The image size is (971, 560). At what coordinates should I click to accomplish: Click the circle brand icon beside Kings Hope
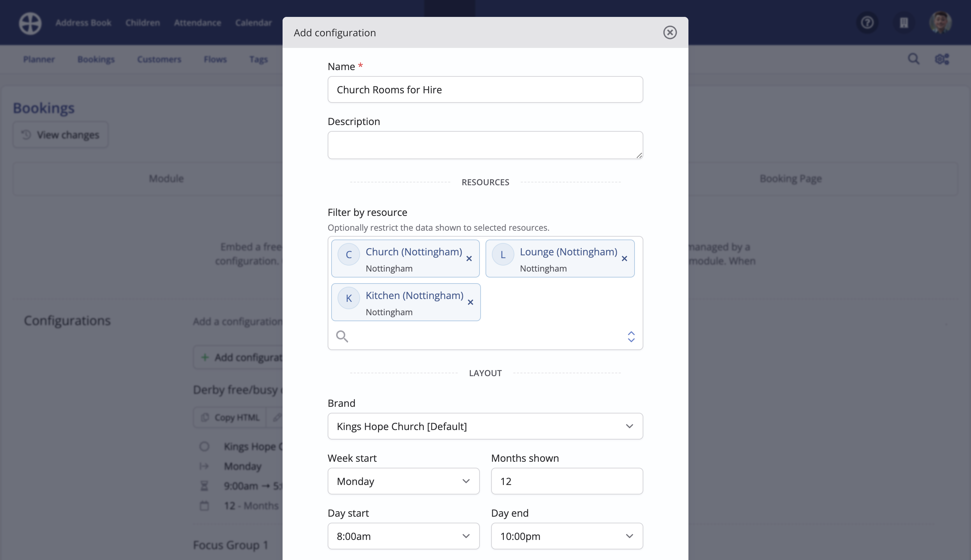pos(204,447)
